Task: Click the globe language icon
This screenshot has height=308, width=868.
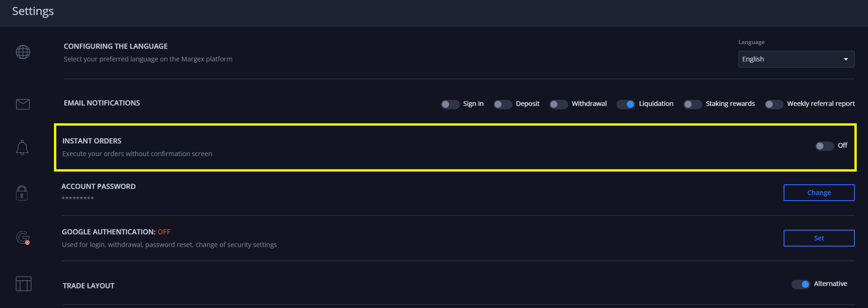Action: [x=23, y=52]
